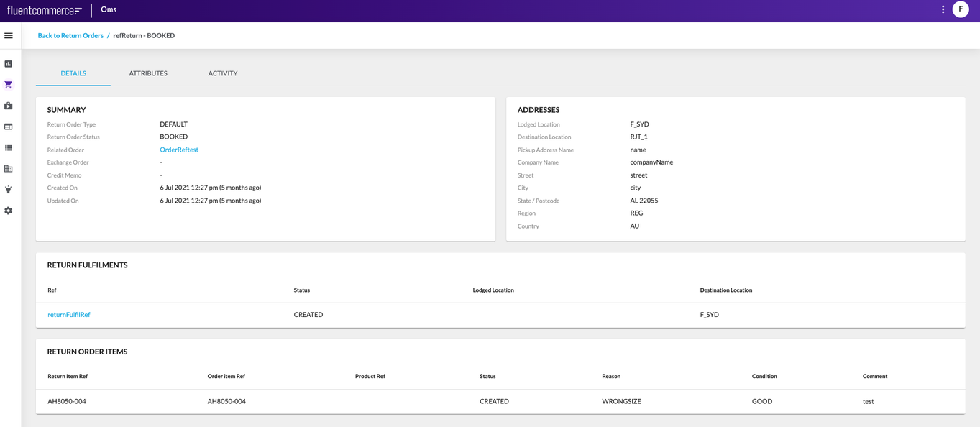This screenshot has width=980, height=427.
Task: Open the briefcase sidebar icon
Action: click(x=9, y=106)
